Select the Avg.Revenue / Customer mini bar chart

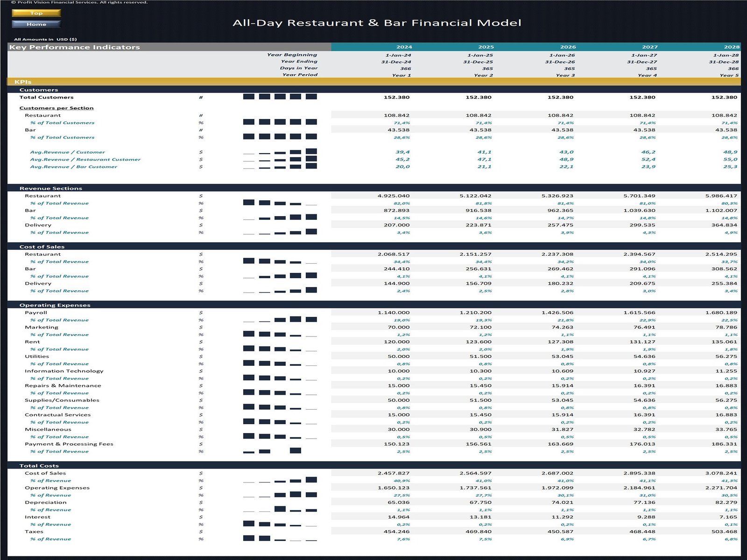(280, 152)
